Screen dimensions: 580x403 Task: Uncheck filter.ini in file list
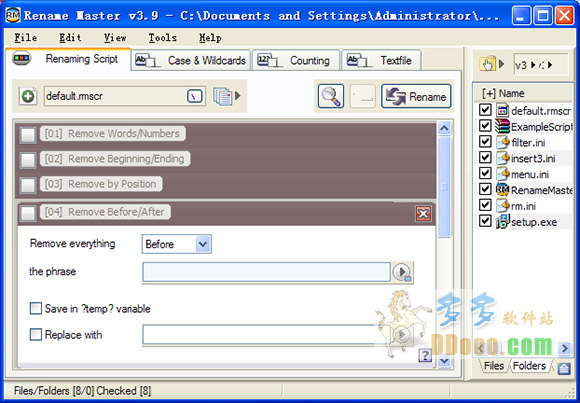coord(485,141)
